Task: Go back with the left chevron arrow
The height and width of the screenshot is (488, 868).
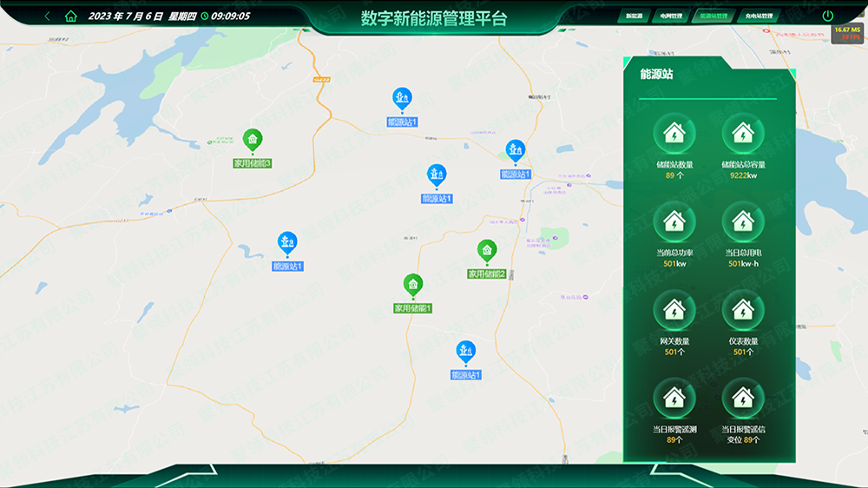Action: (x=47, y=16)
